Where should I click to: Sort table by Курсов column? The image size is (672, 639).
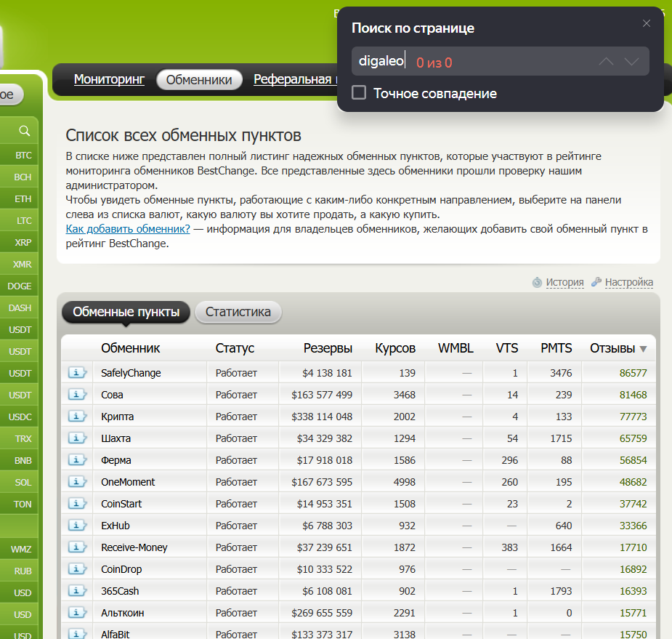click(x=395, y=348)
